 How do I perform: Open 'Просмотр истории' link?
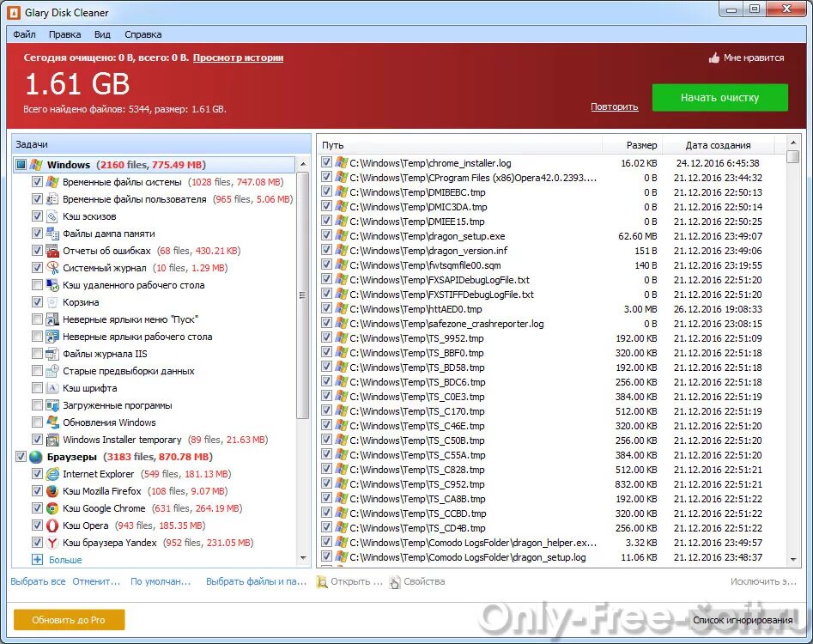tap(238, 58)
